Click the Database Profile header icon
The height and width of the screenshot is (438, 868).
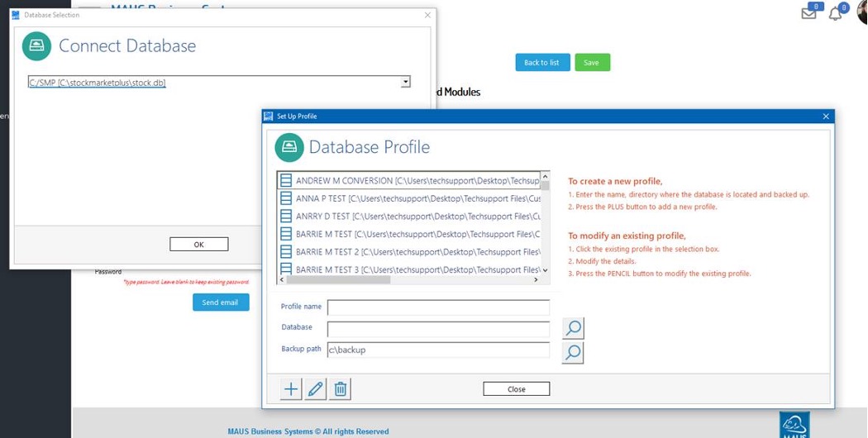click(x=289, y=147)
